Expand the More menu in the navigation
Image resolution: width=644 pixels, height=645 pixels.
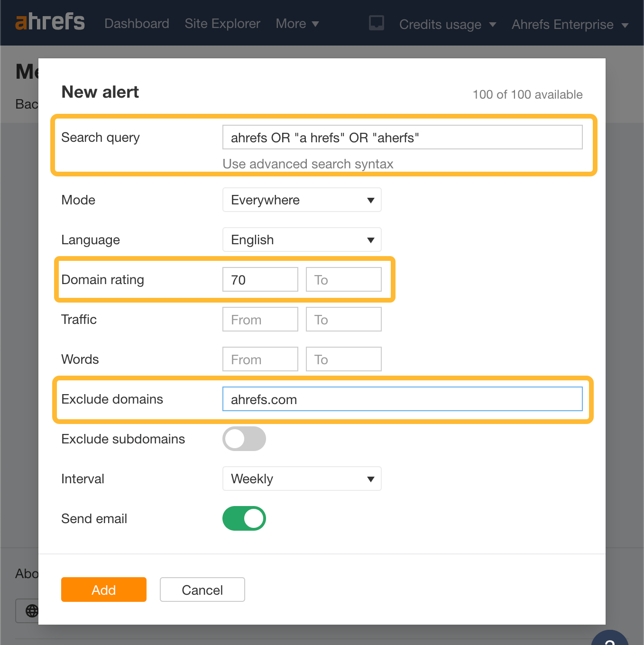point(297,23)
